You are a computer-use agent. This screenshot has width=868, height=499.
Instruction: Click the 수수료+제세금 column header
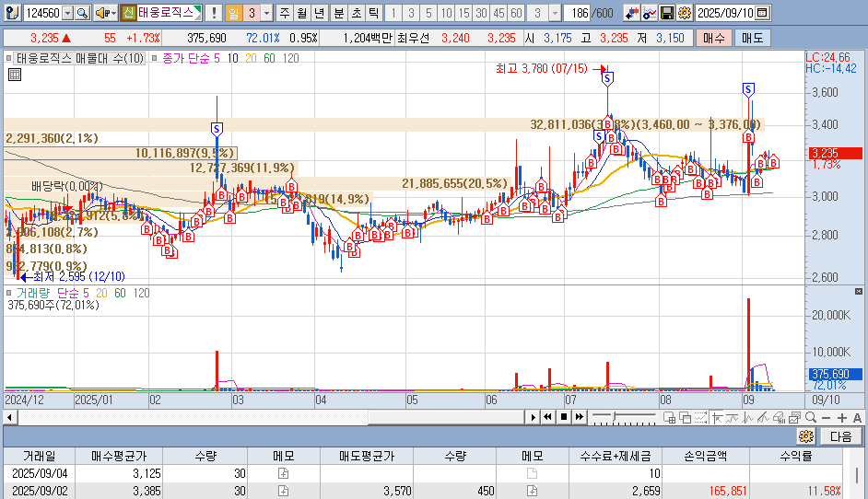point(616,456)
